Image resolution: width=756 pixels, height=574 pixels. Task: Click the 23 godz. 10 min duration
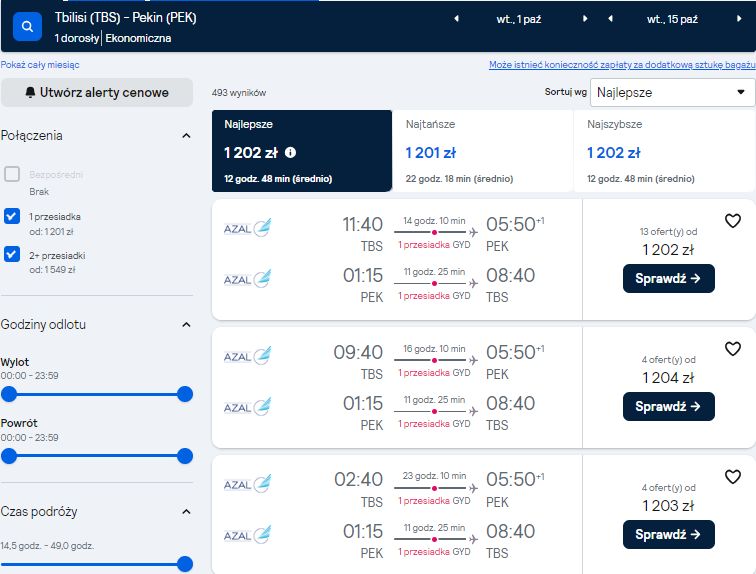434,476
